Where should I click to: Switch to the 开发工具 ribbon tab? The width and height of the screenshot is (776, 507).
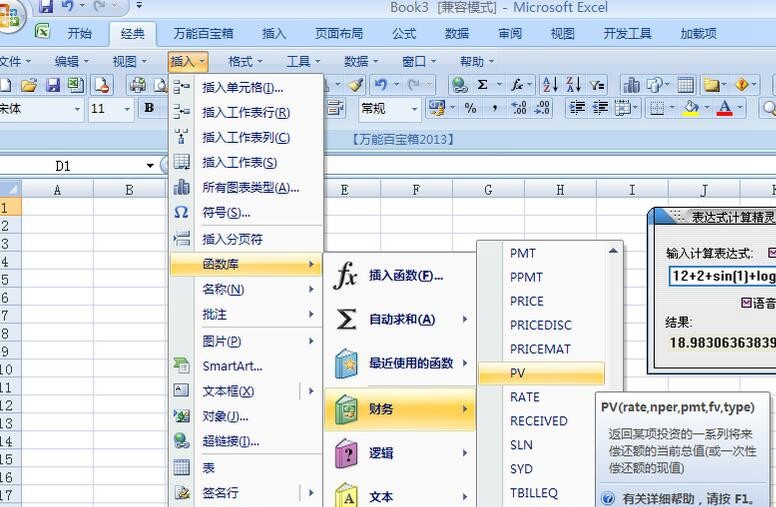(628, 34)
